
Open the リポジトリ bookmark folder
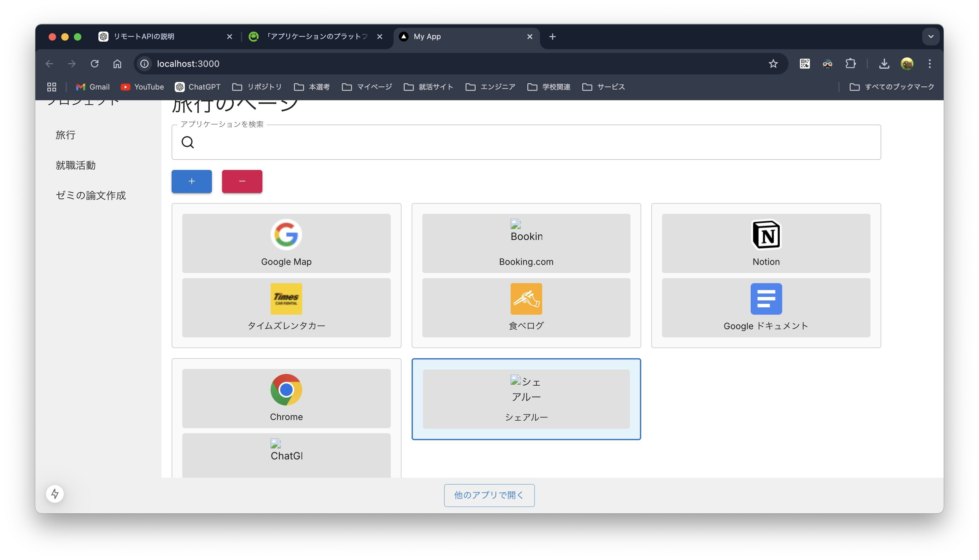(x=257, y=87)
